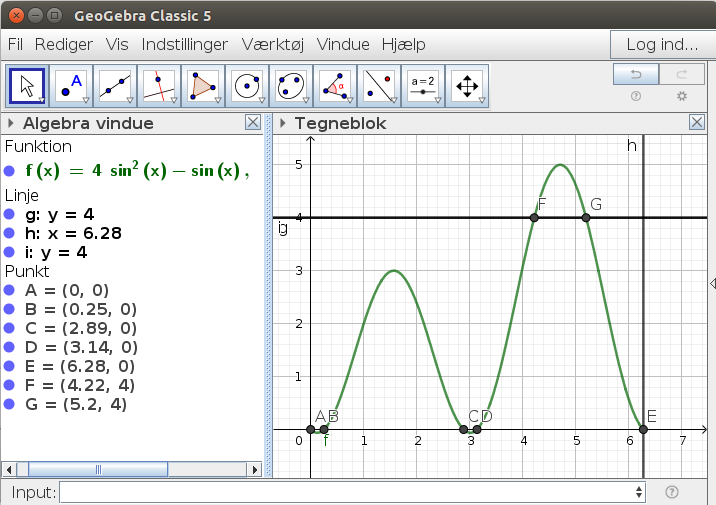Select the Line through two points tool
Image resolution: width=716 pixels, height=505 pixels.
pos(115,86)
